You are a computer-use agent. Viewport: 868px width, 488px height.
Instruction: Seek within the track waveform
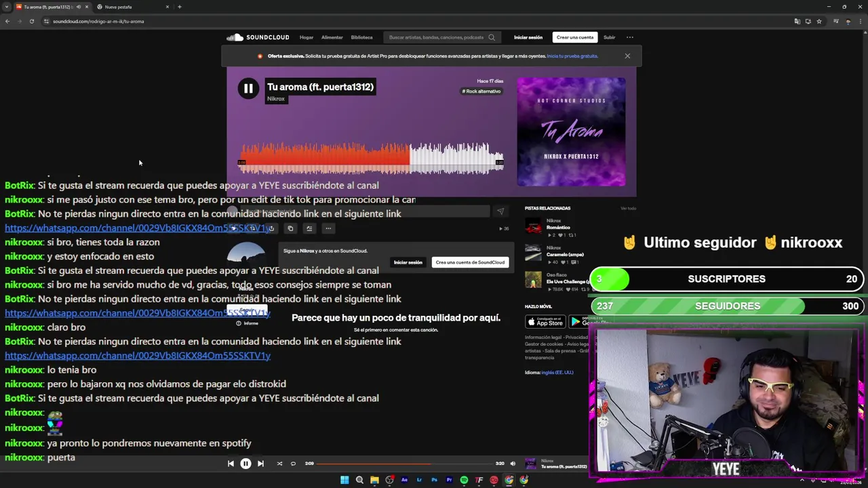pos(372,158)
